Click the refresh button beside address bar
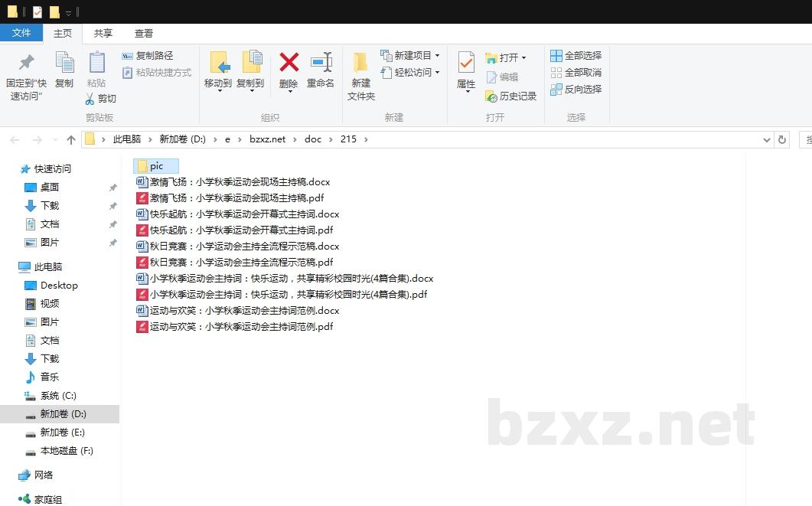This screenshot has height=506, width=812. click(x=781, y=139)
